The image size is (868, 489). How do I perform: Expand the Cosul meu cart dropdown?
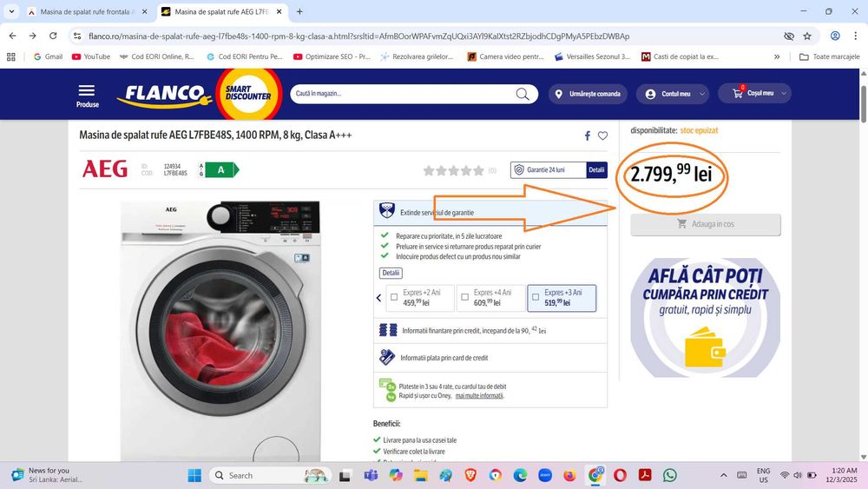[x=754, y=93]
